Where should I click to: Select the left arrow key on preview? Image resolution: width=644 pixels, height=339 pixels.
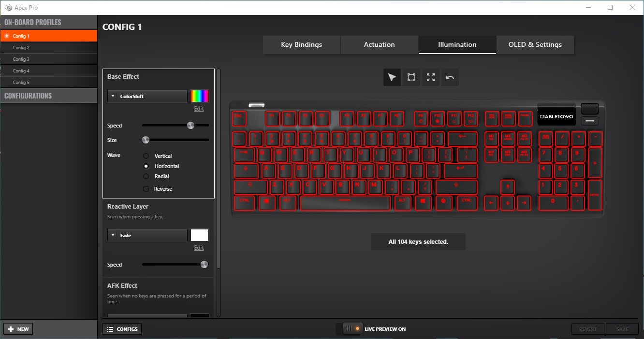(x=491, y=203)
